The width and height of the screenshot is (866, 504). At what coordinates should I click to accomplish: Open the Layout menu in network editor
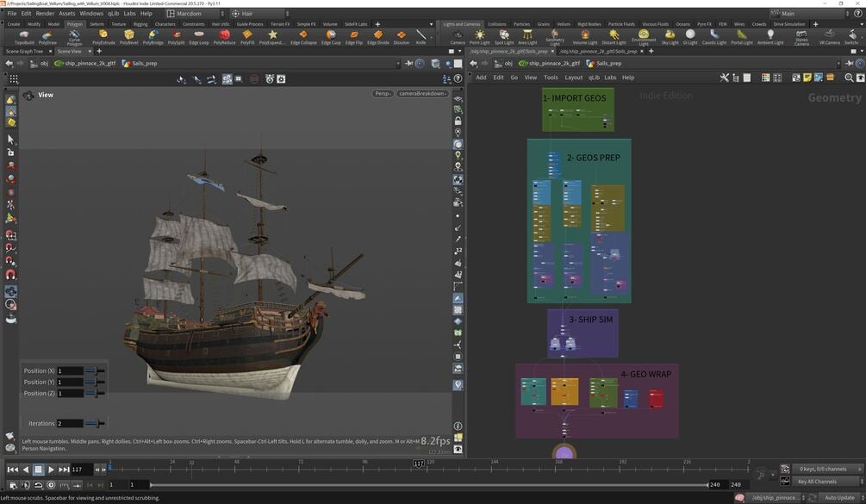coord(573,78)
